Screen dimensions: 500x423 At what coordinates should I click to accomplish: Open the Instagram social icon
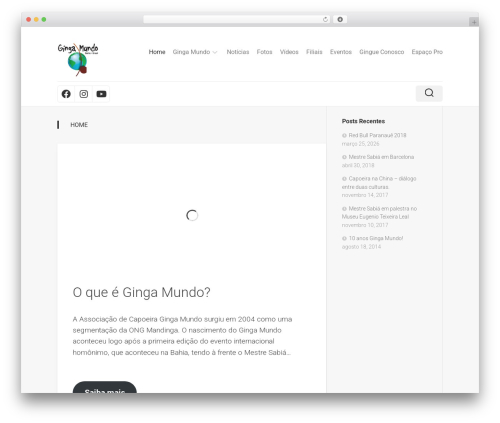tap(84, 94)
